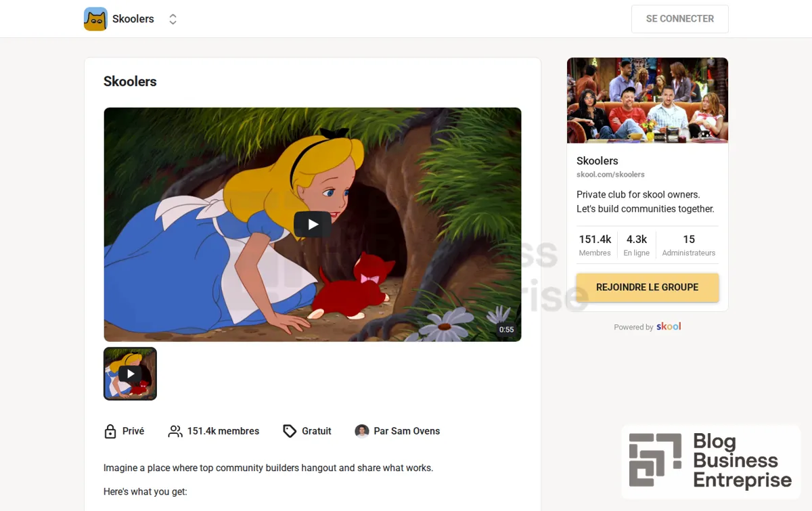Click the group cover image in sidebar
The width and height of the screenshot is (812, 511).
point(648,100)
